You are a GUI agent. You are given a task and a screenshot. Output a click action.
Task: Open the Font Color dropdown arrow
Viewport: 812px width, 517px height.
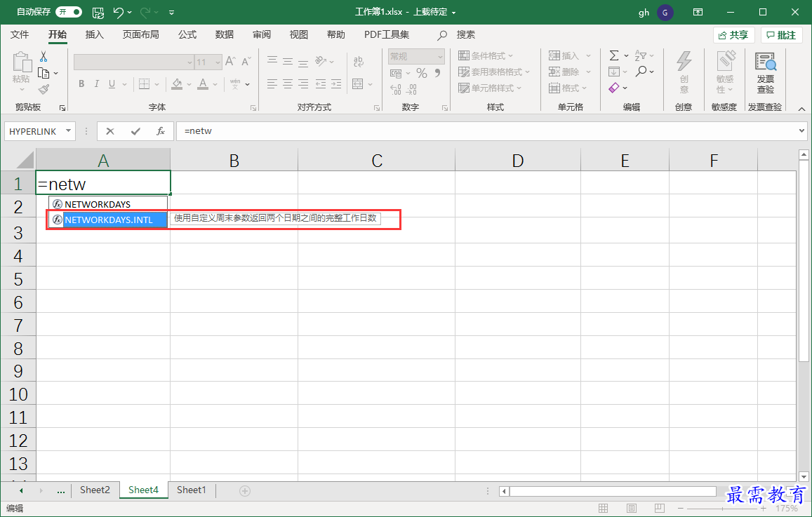215,84
